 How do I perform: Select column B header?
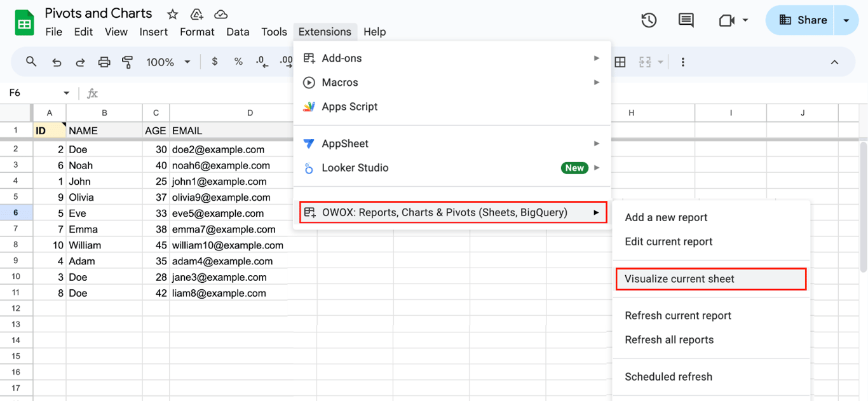pyautogui.click(x=104, y=112)
